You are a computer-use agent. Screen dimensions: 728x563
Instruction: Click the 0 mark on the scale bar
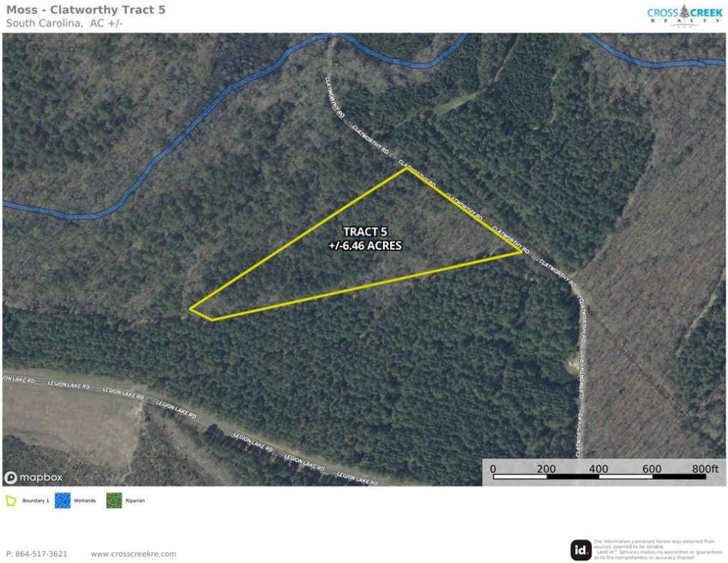(x=493, y=468)
